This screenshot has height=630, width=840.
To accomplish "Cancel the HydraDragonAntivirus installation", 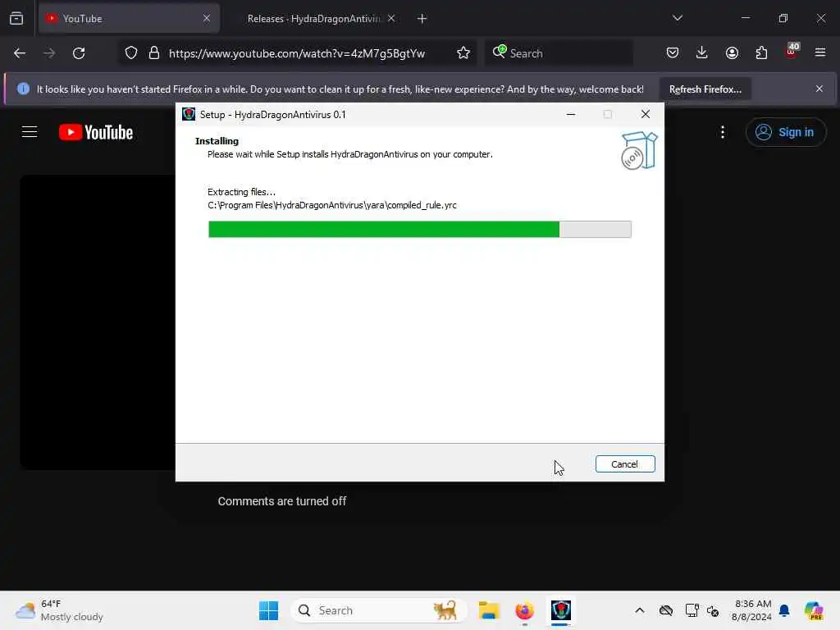I will (624, 464).
